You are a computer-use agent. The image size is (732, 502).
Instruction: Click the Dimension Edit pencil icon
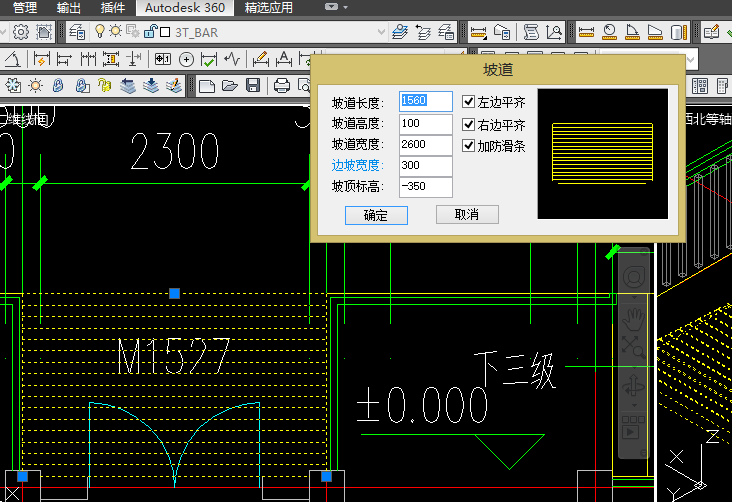(260, 59)
